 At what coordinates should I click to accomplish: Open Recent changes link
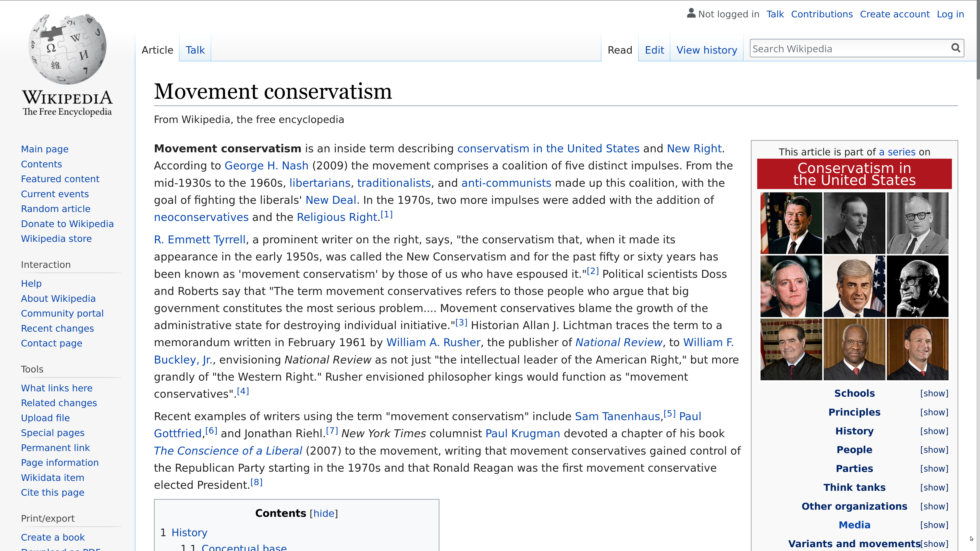[x=57, y=329]
